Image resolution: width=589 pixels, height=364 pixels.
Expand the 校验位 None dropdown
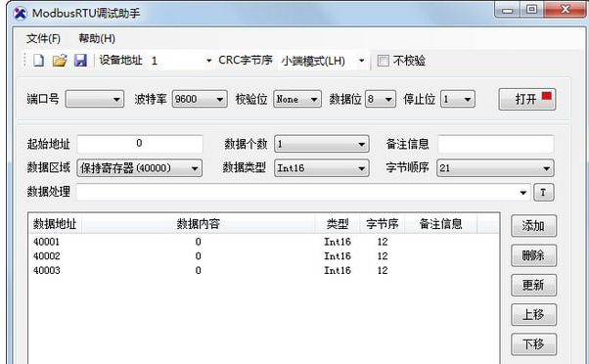pyautogui.click(x=297, y=99)
